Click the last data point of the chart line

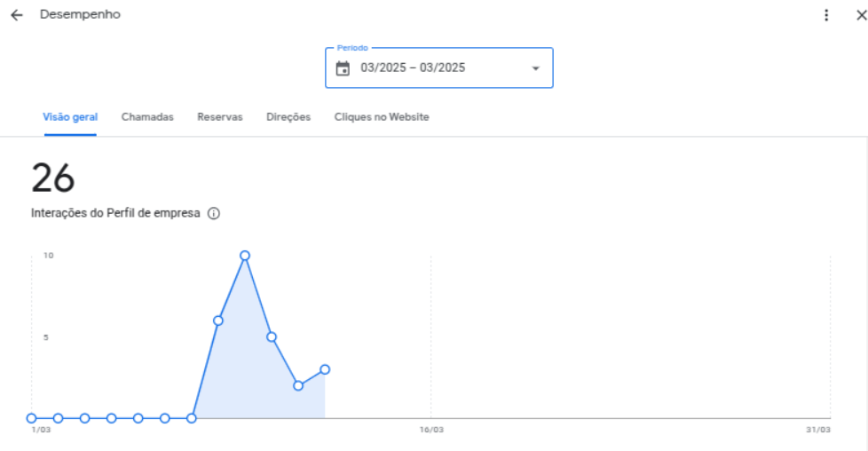click(325, 369)
